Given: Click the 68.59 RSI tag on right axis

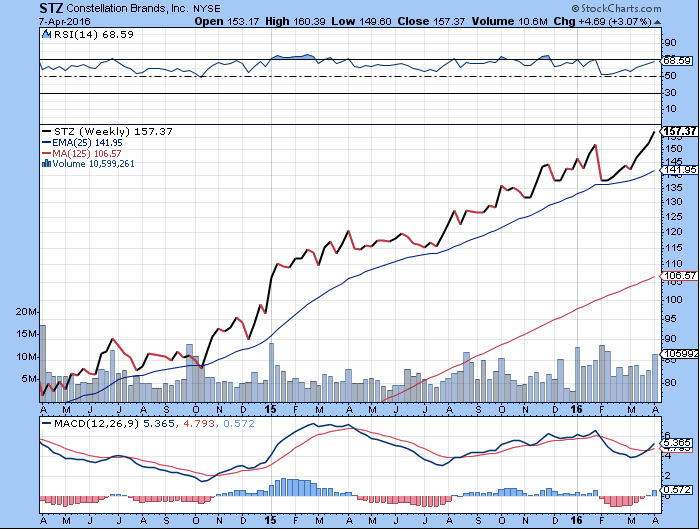Looking at the screenshot, I should click(677, 60).
